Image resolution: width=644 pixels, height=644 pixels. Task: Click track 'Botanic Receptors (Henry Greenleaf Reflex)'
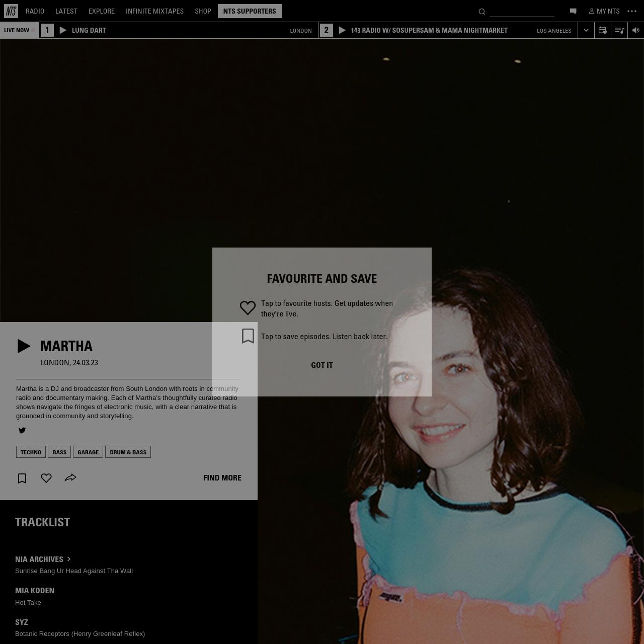click(80, 634)
